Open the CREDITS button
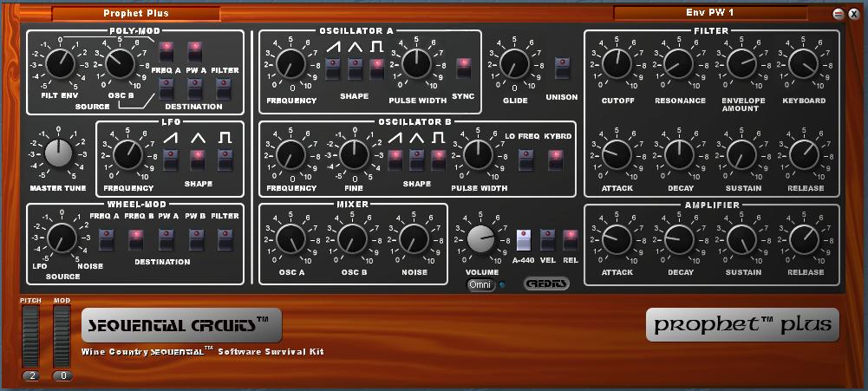The image size is (868, 391). click(546, 283)
